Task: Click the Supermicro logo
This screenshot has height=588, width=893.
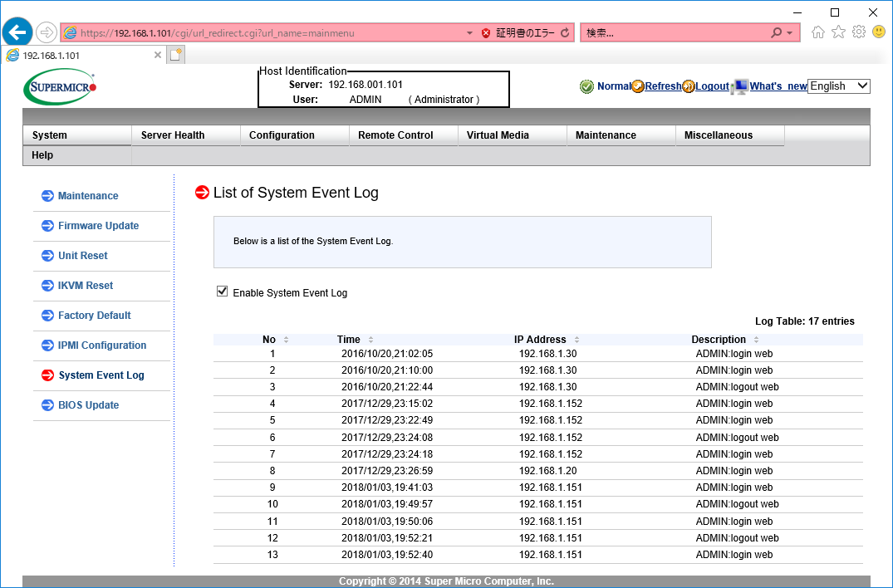Action: click(61, 87)
